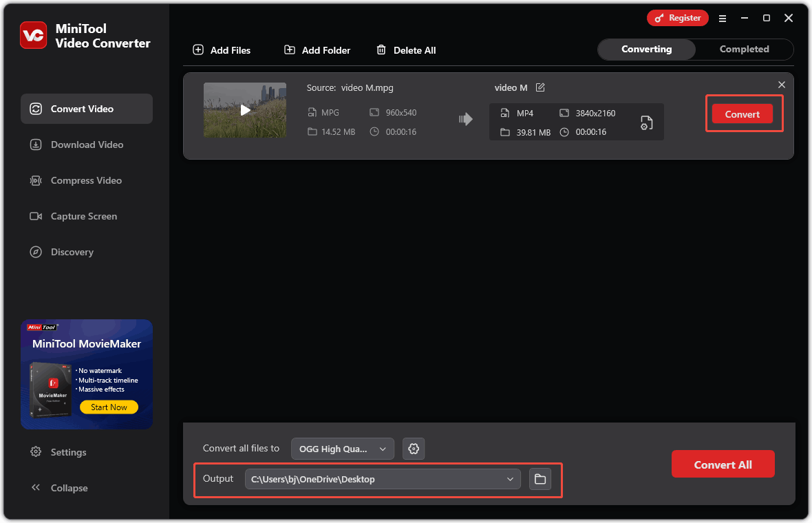Click the conversion arrow icon
The height and width of the screenshot is (523, 812).
[x=466, y=119]
